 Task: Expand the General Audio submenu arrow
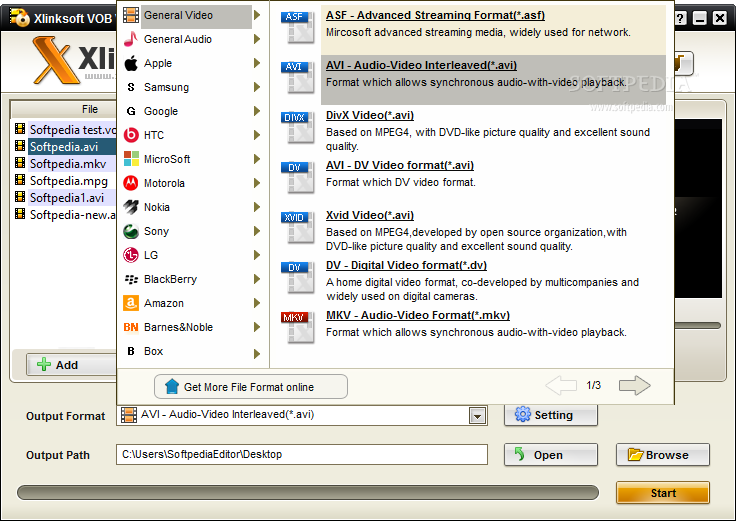pos(257,39)
